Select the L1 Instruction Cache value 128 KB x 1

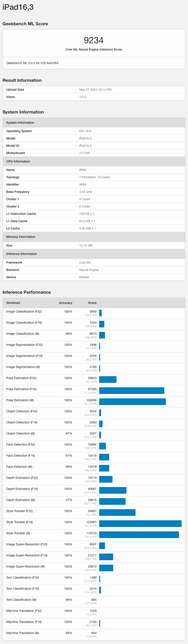(87, 214)
